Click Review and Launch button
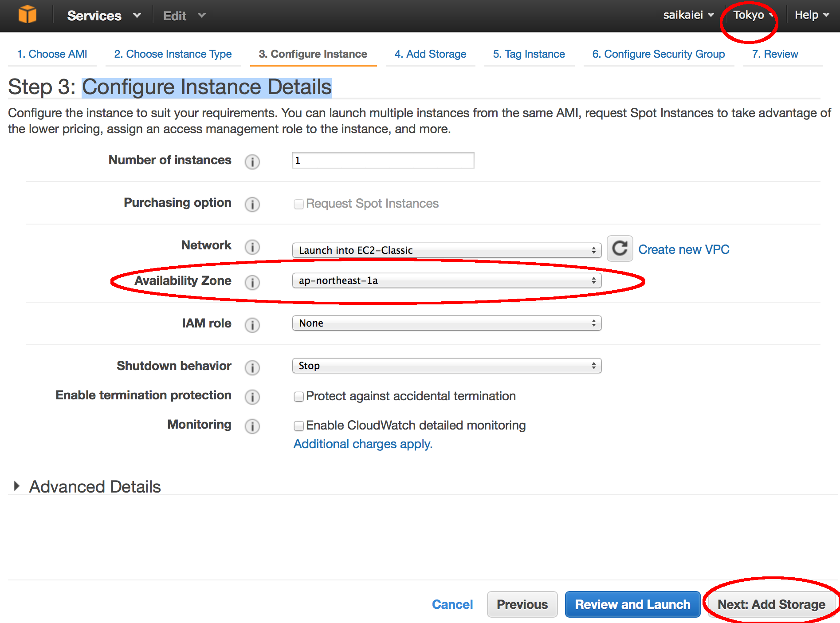This screenshot has height=623, width=840. (632, 604)
